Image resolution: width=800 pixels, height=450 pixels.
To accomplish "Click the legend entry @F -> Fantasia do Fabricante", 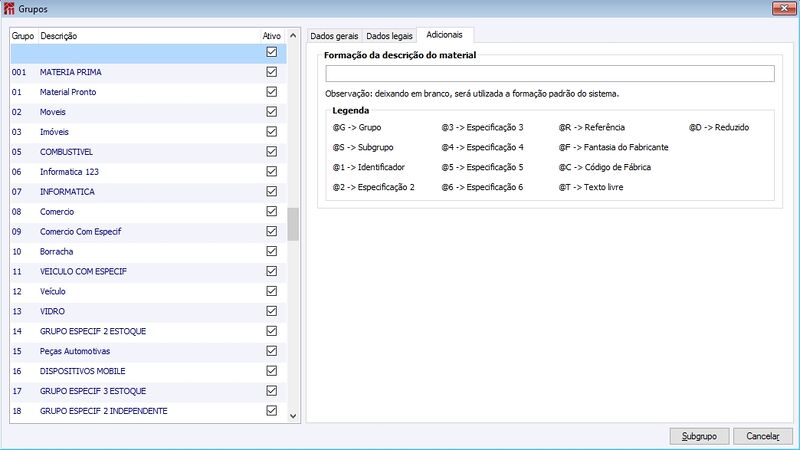I will [613, 147].
